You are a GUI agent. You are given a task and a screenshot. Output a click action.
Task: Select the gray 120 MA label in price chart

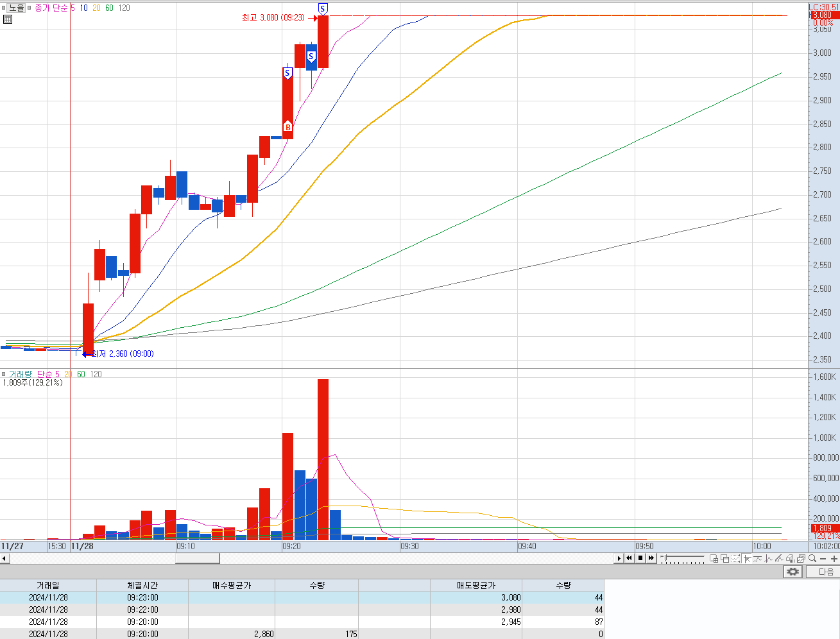click(x=124, y=8)
